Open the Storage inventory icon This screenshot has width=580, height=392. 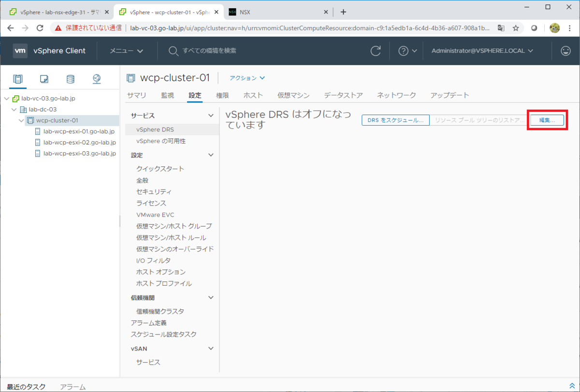tap(71, 79)
